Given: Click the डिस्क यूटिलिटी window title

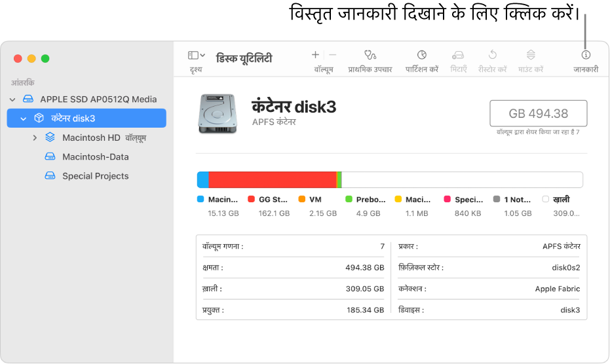Looking at the screenshot, I should pos(244,59).
